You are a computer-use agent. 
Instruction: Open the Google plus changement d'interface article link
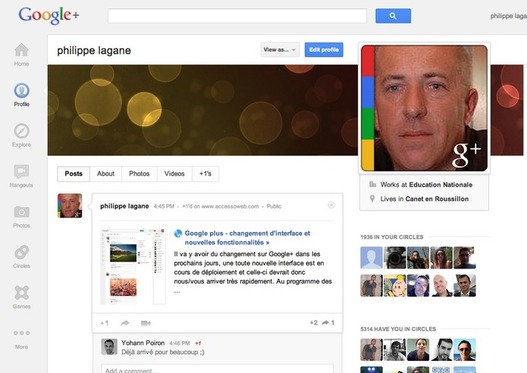(x=247, y=238)
